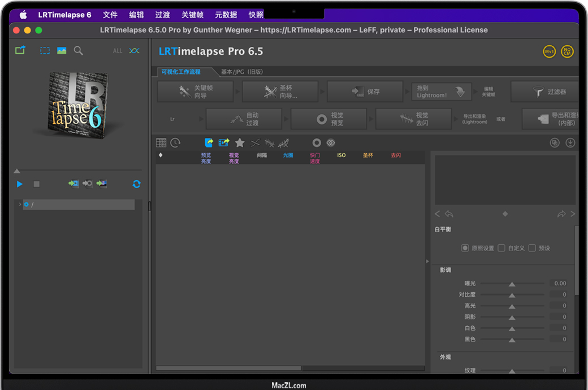The width and height of the screenshot is (588, 390).
Task: Adjust the 曝光 exposure slider handle
Action: pos(512,284)
